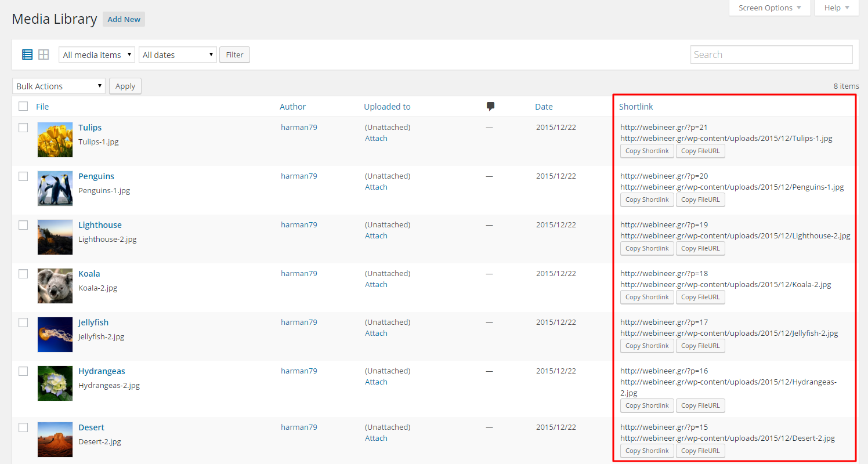The width and height of the screenshot is (868, 464).
Task: Open the All dates dropdown
Action: [178, 55]
